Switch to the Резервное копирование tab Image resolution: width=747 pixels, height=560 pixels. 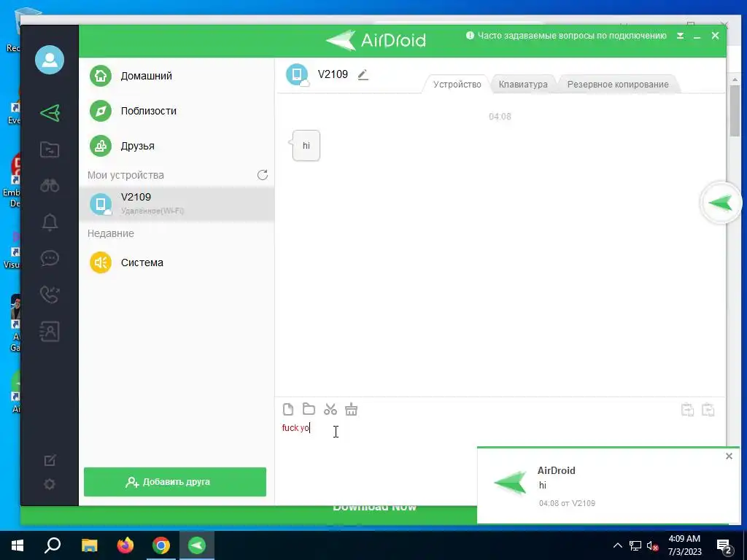618,85
